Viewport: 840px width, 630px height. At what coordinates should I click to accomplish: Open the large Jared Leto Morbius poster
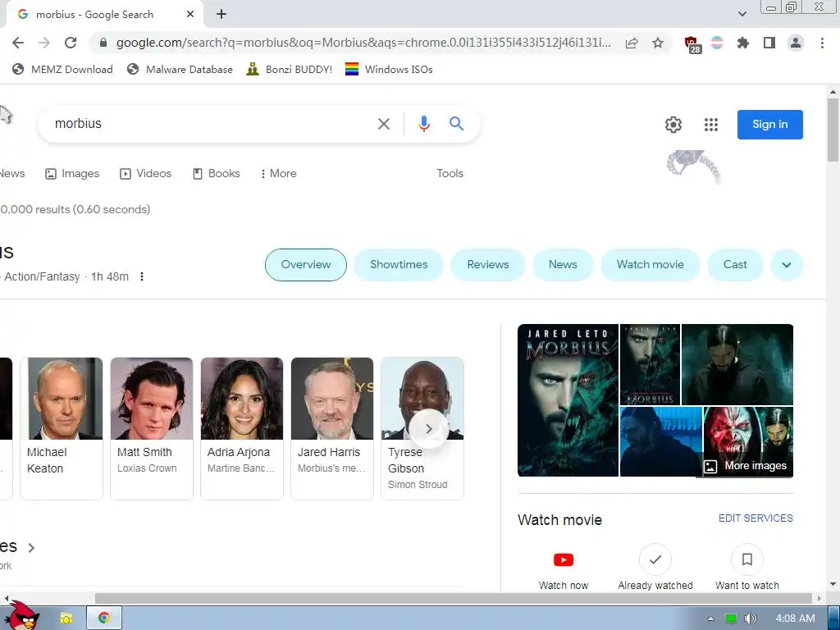[568, 400]
